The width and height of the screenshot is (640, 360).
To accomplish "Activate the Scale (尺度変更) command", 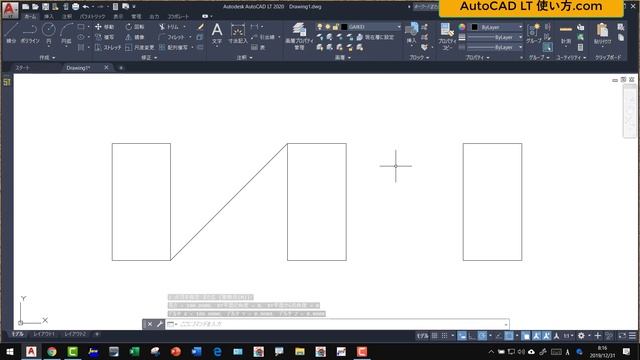I will coord(140,47).
